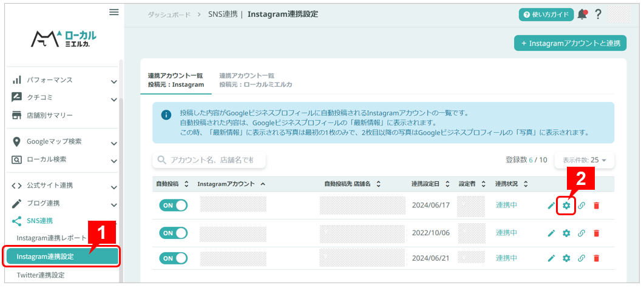Click the SNS連携 share icon
Image resolution: width=644 pixels, height=288 pixels.
[x=16, y=221]
